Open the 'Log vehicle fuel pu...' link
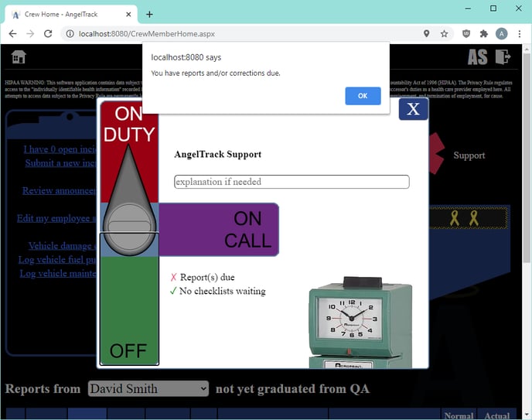The width and height of the screenshot is (532, 420). click(58, 260)
